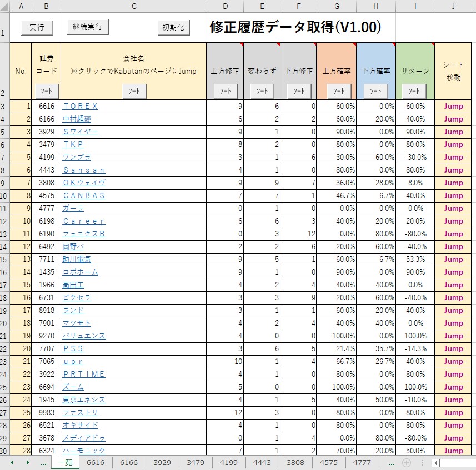Image resolution: width=476 pixels, height=470 pixels.
Task: Sort by 下方確率 column
Action: click(375, 91)
